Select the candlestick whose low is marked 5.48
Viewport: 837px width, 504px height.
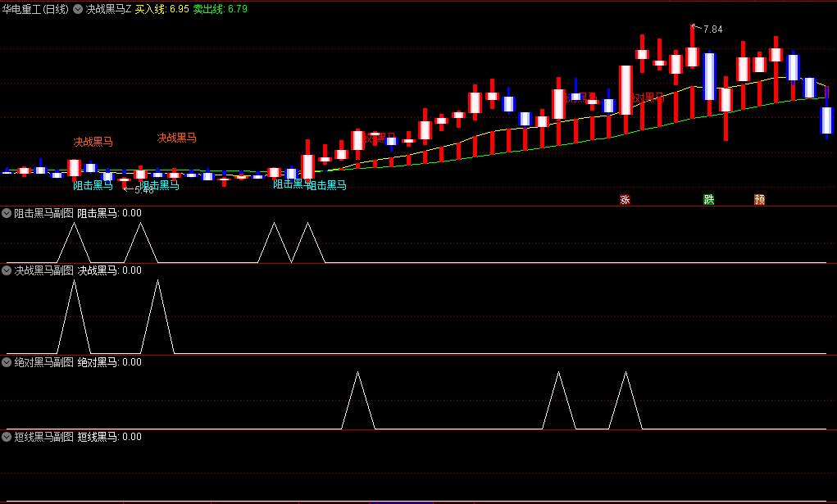coord(124,180)
